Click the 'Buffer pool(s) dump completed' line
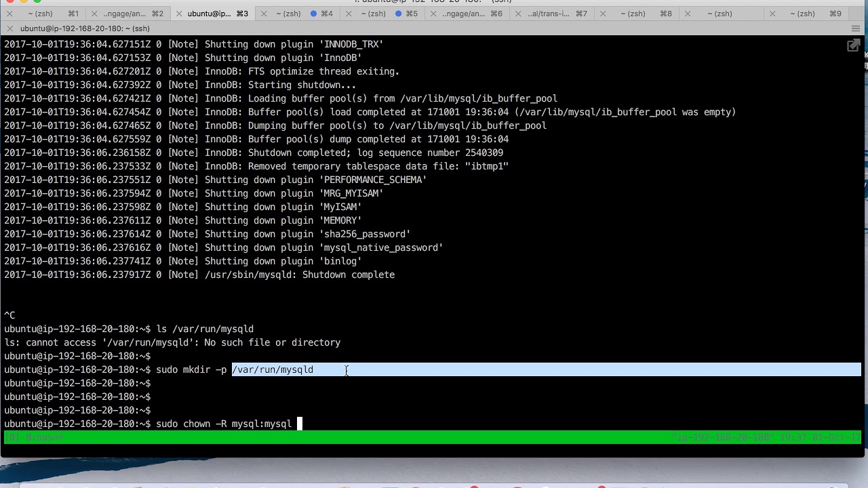 [x=256, y=139]
